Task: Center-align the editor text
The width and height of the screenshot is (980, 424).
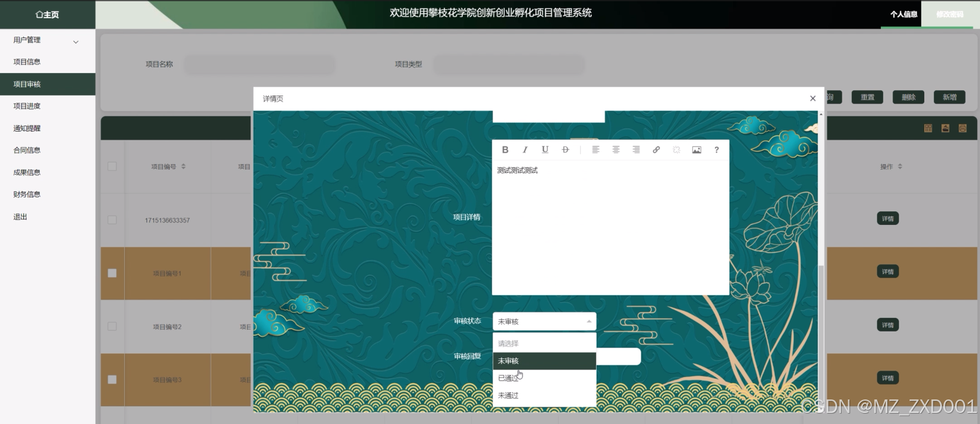Action: 616,150
